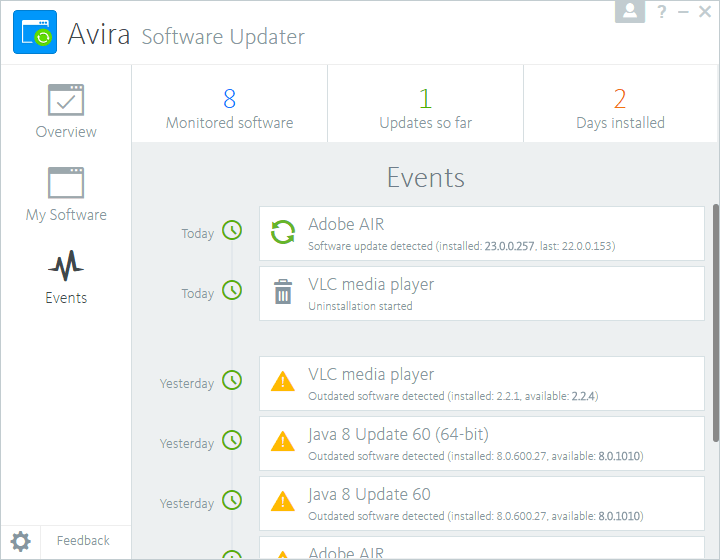Click the partially visible Adobe AIR card at the bottom
The width and height of the screenshot is (720, 560).
point(482,548)
